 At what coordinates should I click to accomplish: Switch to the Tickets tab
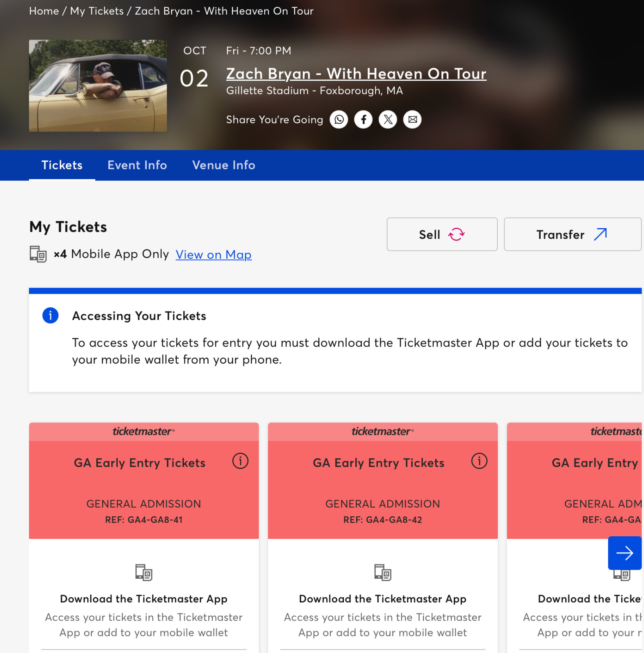pyautogui.click(x=62, y=165)
